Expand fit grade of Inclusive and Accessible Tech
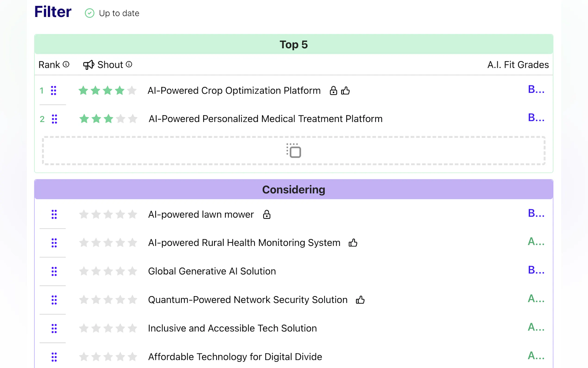 [x=536, y=327]
